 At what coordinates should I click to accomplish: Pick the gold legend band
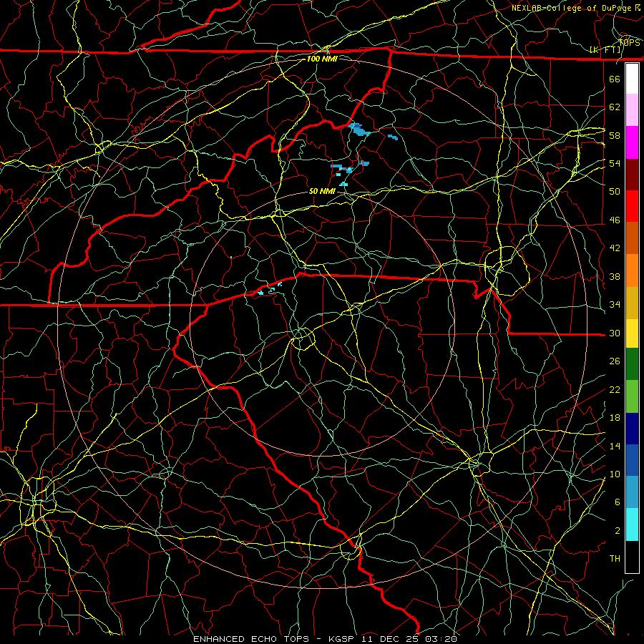point(632,303)
